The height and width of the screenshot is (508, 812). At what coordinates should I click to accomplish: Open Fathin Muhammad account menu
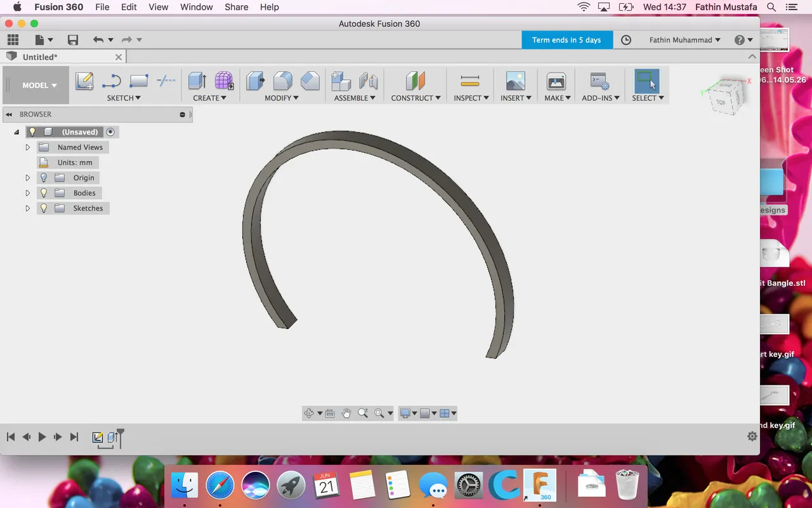684,40
